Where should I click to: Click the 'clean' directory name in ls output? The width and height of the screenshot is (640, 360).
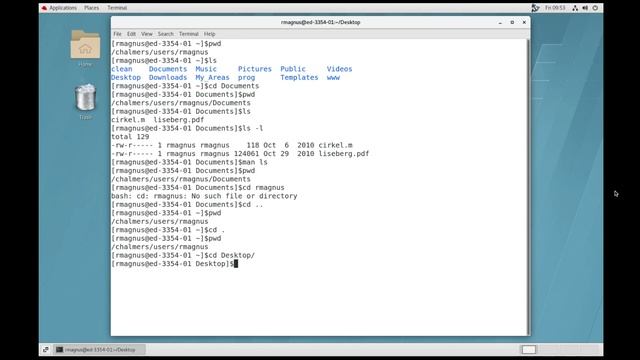tap(122, 69)
